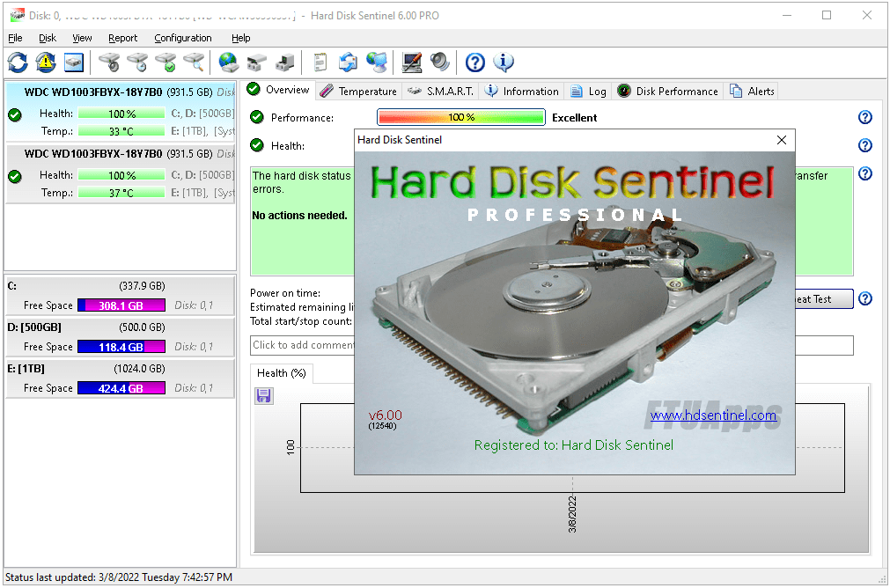Click the globe with monitor toolbar icon
The width and height of the screenshot is (890, 588).
pos(376,62)
